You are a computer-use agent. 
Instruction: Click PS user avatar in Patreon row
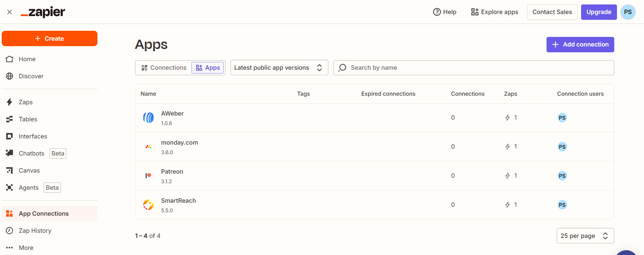click(562, 176)
